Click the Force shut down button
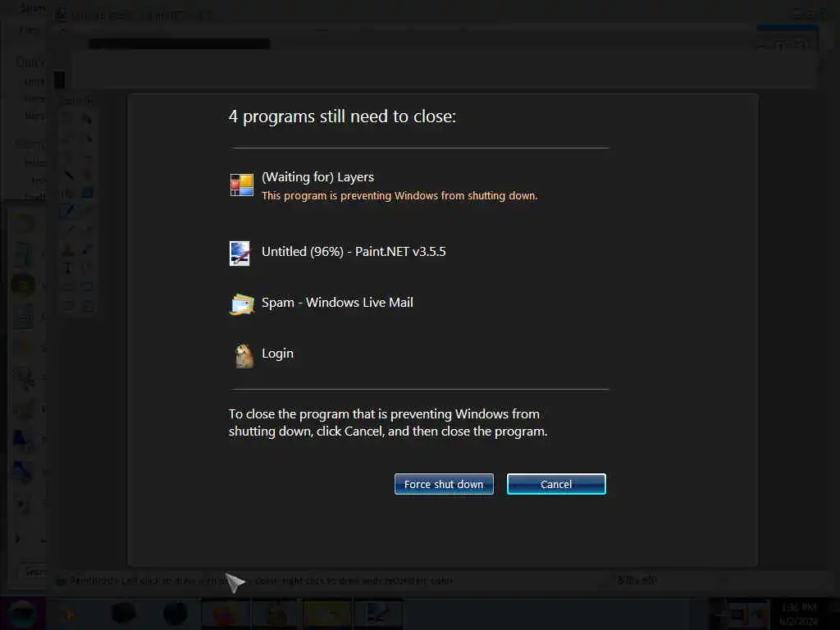The image size is (840, 630). pos(444,484)
